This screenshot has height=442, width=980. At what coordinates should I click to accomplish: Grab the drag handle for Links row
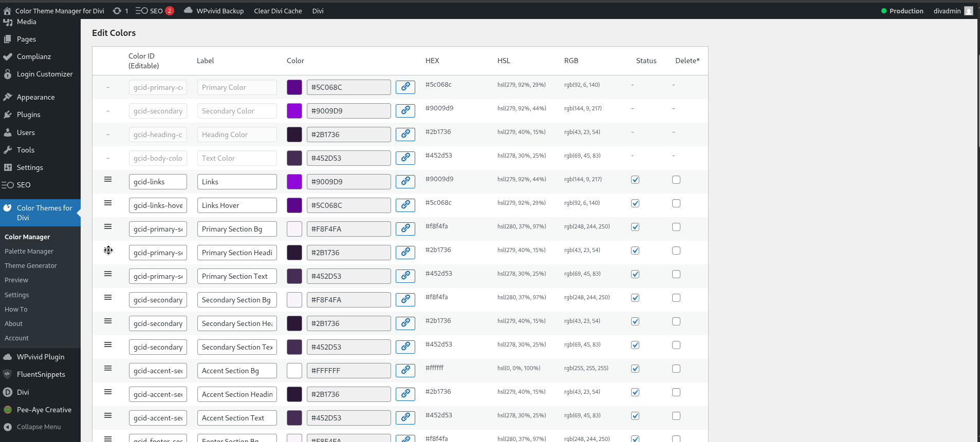tap(108, 179)
